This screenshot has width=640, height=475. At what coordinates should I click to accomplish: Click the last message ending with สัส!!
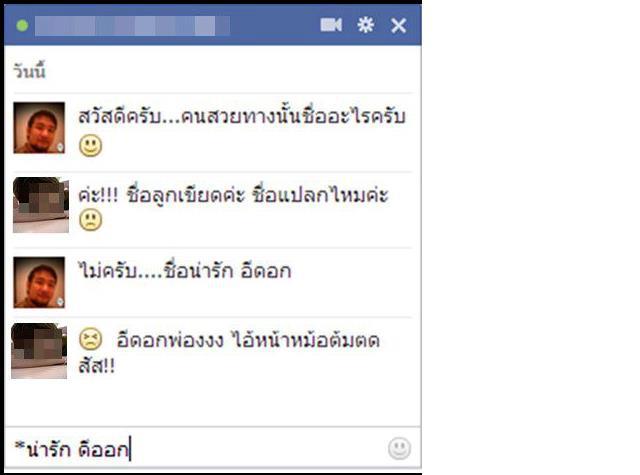229,353
